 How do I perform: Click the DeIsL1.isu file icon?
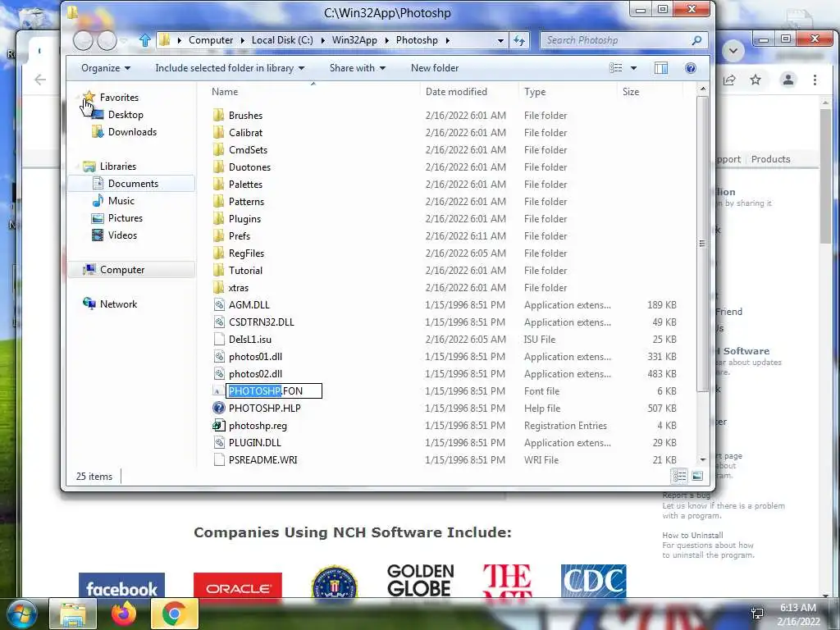218,339
